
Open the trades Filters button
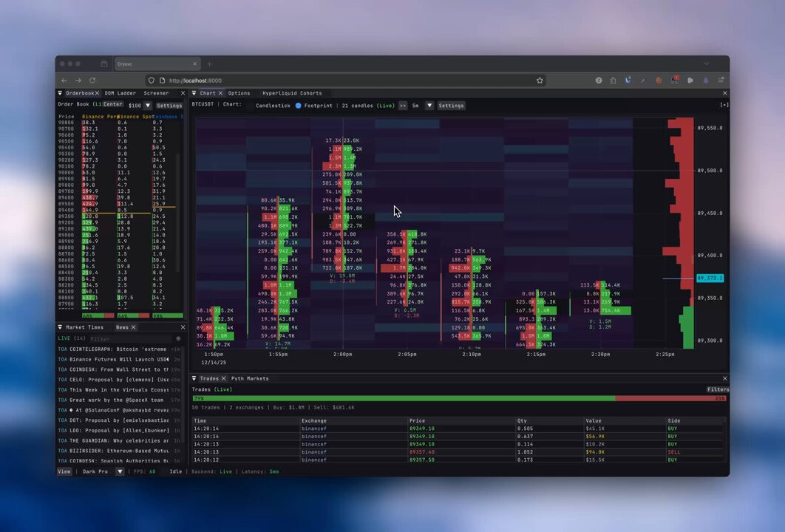tap(718, 389)
